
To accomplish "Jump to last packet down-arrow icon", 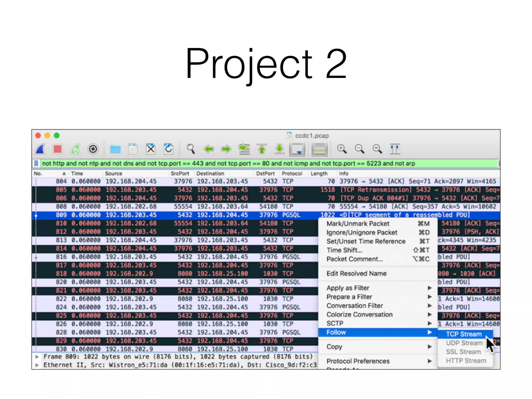I will click(x=280, y=149).
